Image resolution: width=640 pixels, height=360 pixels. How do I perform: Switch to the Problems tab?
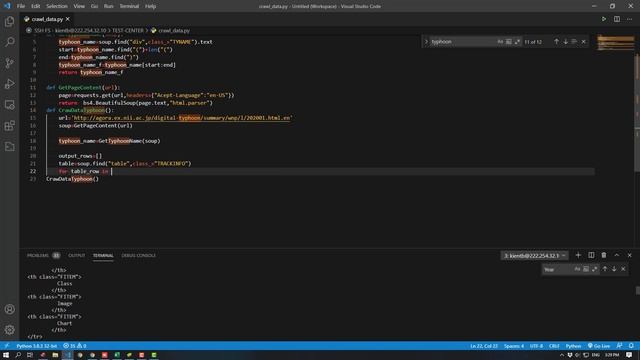(x=38, y=256)
